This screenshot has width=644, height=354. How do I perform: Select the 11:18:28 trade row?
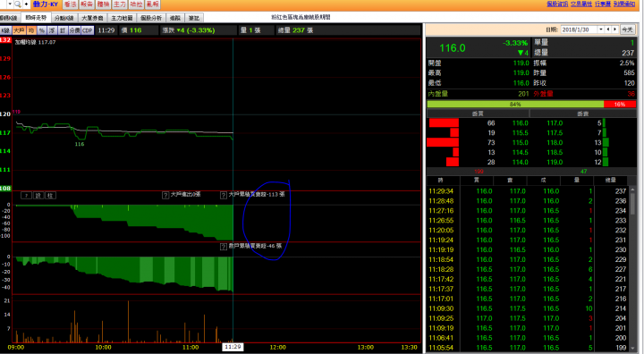click(528, 269)
